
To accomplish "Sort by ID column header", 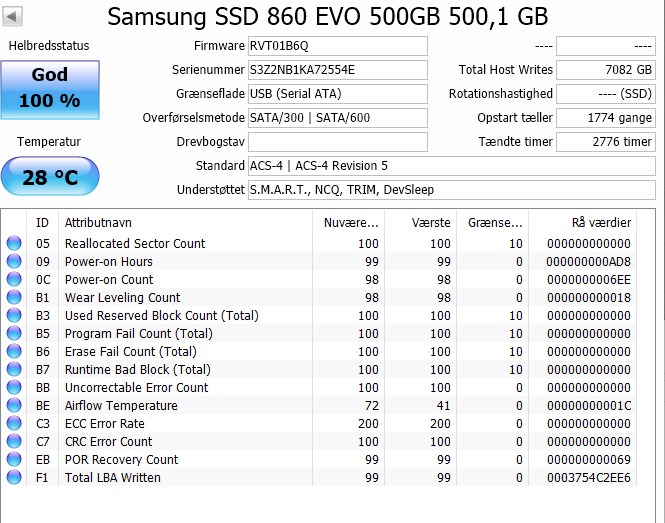I will (x=42, y=222).
